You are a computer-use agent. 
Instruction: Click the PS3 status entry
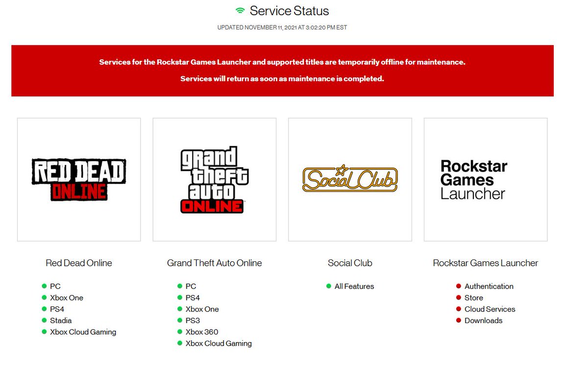(193, 321)
